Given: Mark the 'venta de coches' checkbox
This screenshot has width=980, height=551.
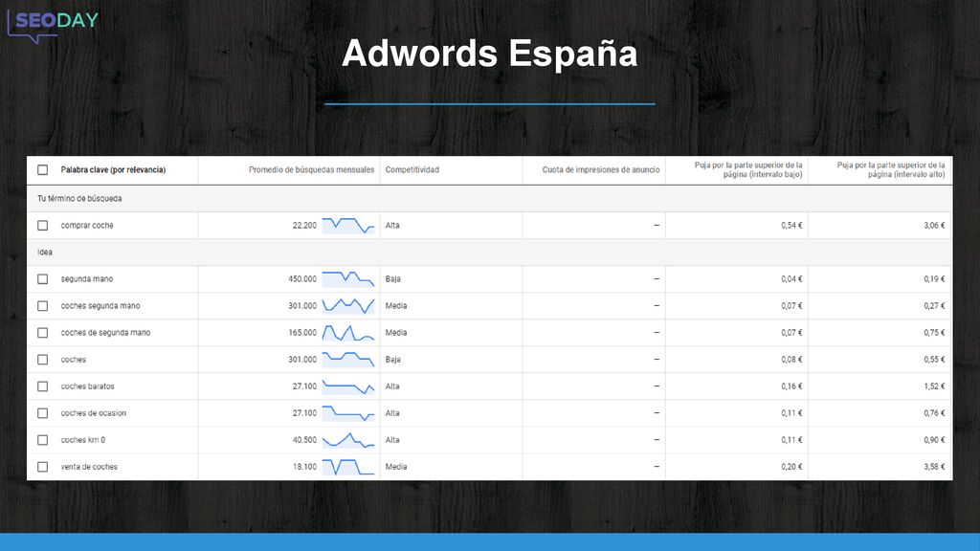Looking at the screenshot, I should coord(42,467).
